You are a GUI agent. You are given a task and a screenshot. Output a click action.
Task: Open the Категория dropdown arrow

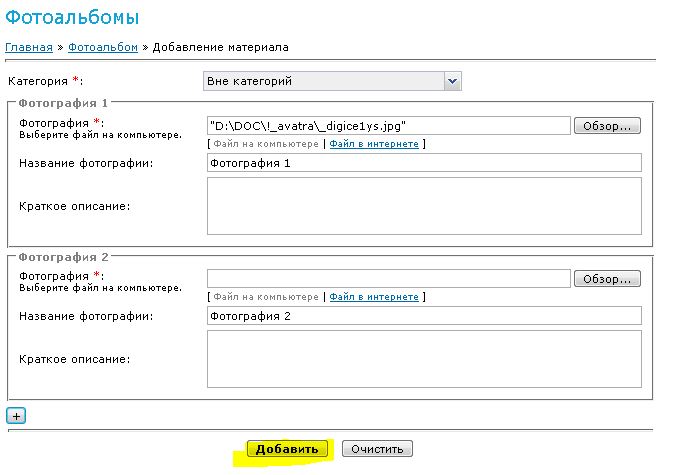pyautogui.click(x=452, y=81)
